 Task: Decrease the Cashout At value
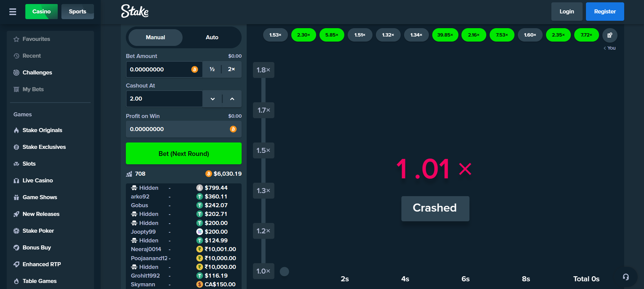212,99
